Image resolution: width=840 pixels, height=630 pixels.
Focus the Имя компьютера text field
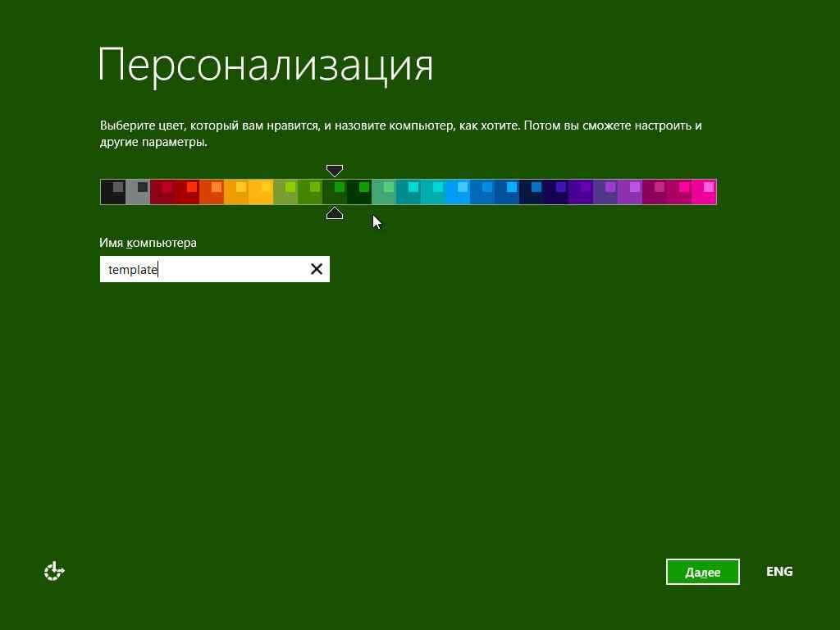(x=203, y=269)
